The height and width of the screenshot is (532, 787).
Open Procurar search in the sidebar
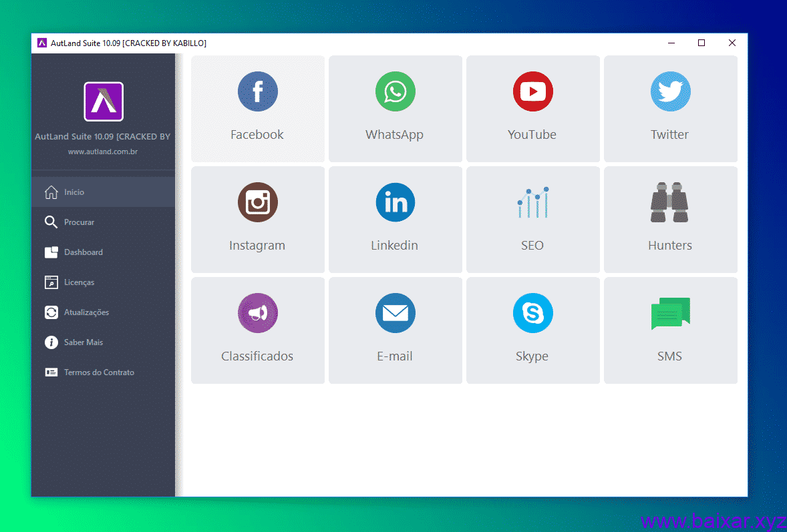79,222
